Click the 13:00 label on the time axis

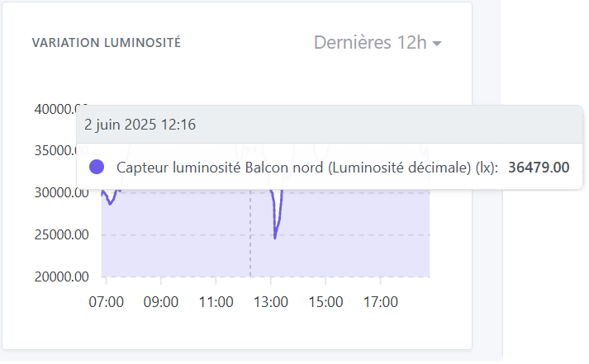click(x=271, y=302)
